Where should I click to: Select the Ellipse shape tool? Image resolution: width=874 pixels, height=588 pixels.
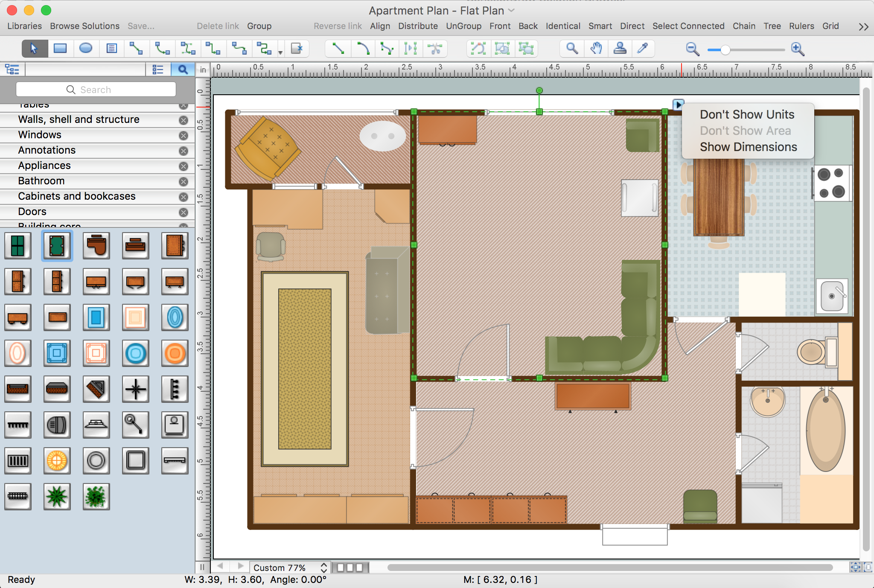(85, 50)
